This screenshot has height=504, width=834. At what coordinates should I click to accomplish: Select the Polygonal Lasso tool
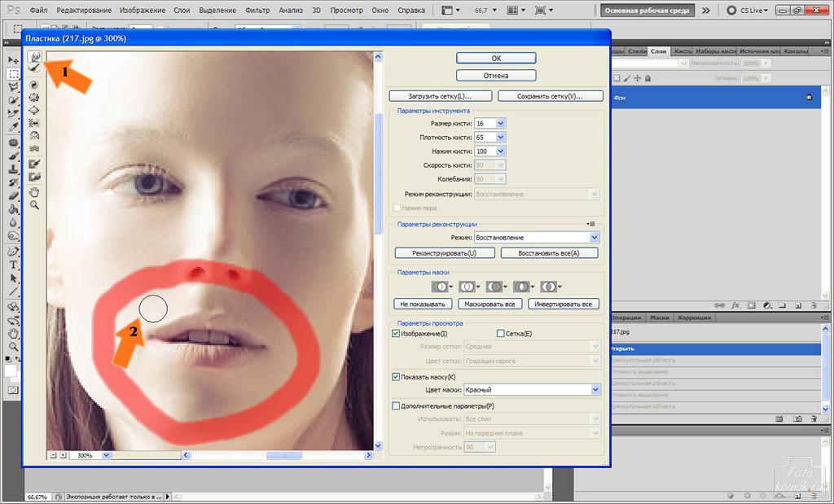14,86
